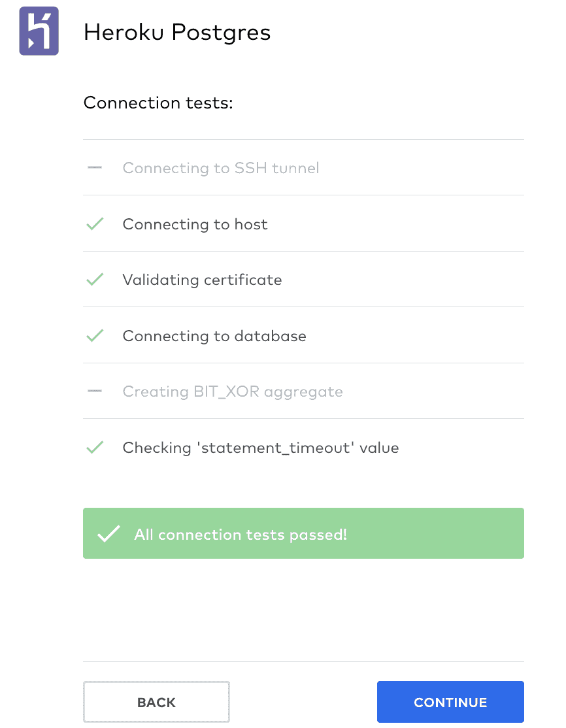Click the dash icon beside 'Creating BIT_XOR aggregate'
The height and width of the screenshot is (728, 566).
(x=94, y=391)
